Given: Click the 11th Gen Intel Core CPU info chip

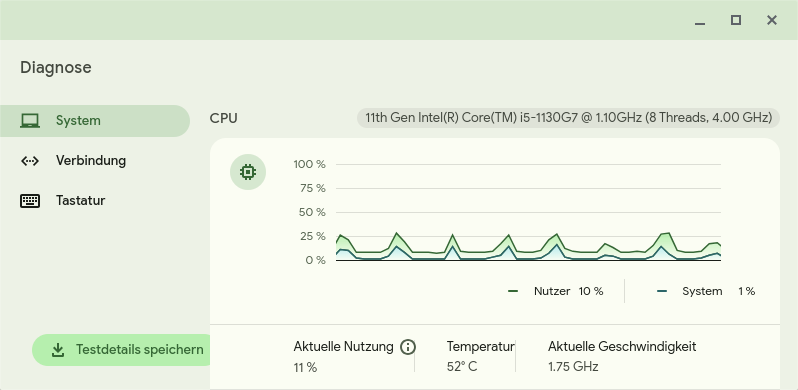Looking at the screenshot, I should [x=568, y=118].
